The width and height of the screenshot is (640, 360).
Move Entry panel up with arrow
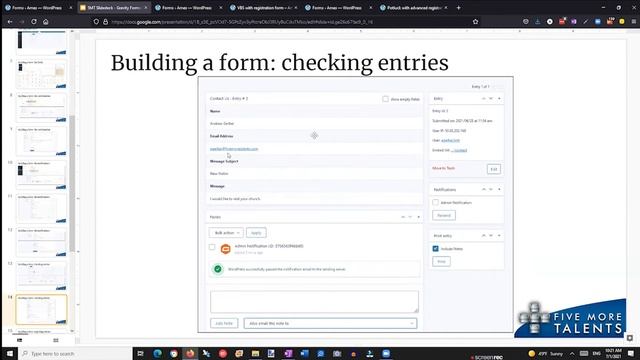click(484, 98)
